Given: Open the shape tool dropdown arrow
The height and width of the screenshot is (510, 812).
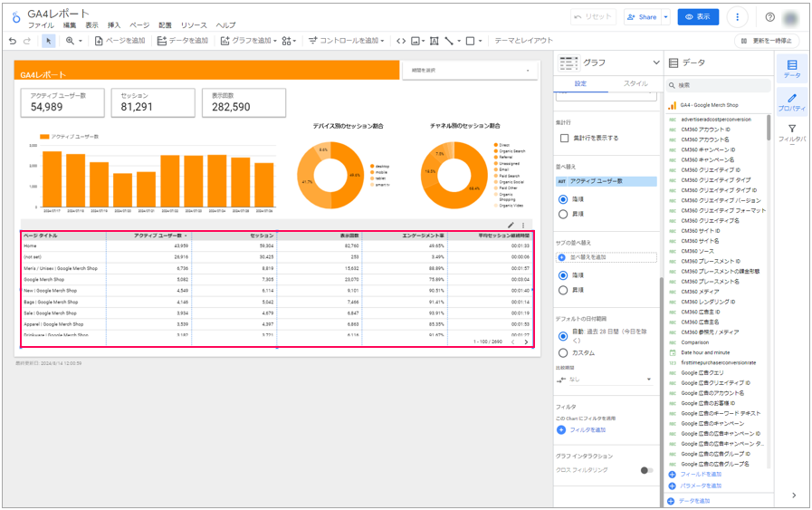Looking at the screenshot, I should click(480, 41).
